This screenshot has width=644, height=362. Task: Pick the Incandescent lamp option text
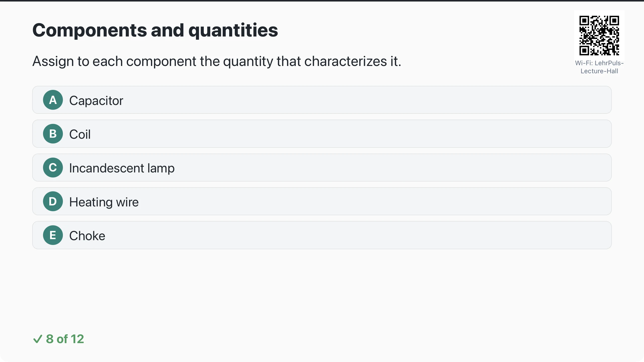coord(122,168)
